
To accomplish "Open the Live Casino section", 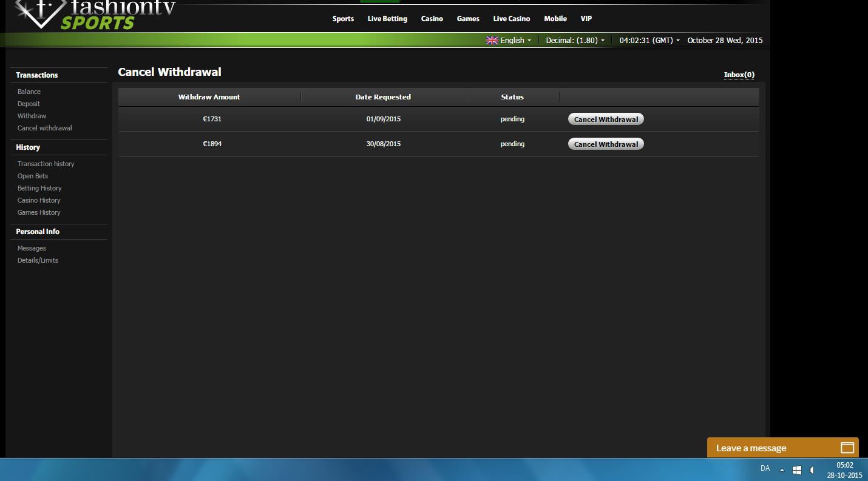I will pyautogui.click(x=512, y=19).
